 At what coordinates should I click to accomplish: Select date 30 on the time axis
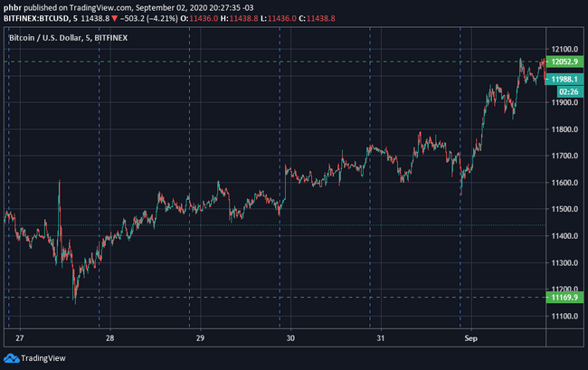290,338
